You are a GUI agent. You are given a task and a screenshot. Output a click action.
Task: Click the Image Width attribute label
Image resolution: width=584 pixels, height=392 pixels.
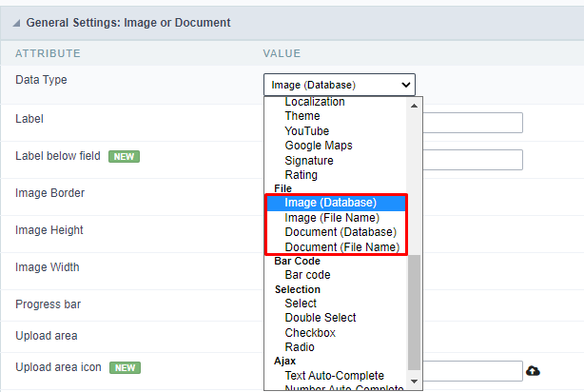coord(48,267)
